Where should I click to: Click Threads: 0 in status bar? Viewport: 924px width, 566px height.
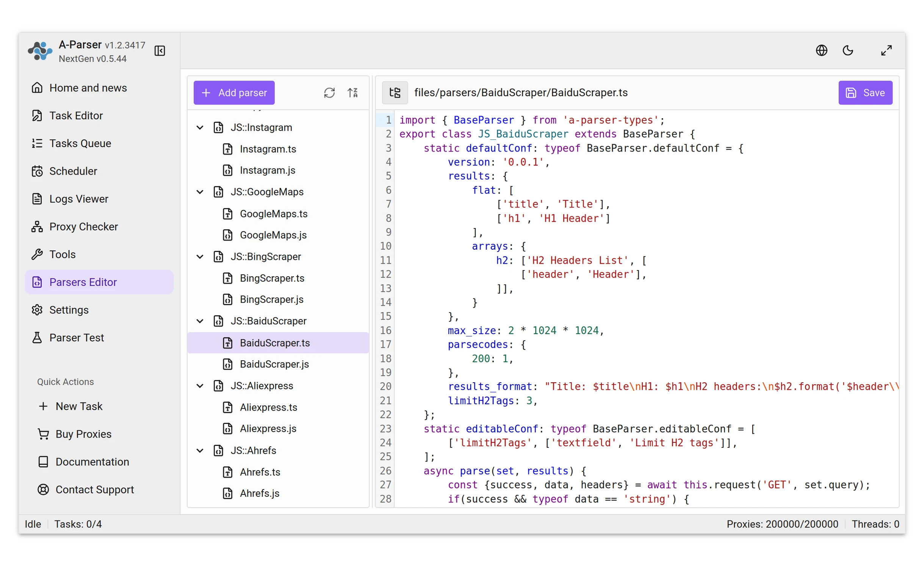pyautogui.click(x=875, y=524)
